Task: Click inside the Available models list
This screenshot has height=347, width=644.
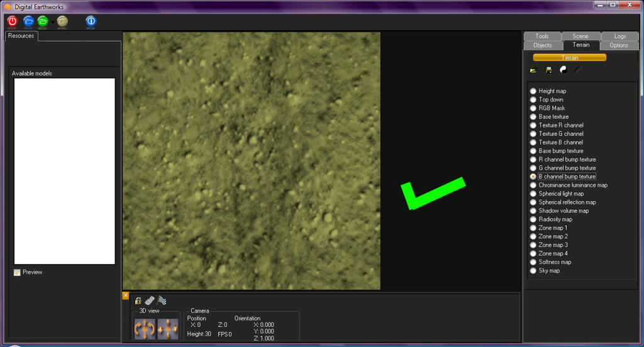Action: tap(65, 171)
